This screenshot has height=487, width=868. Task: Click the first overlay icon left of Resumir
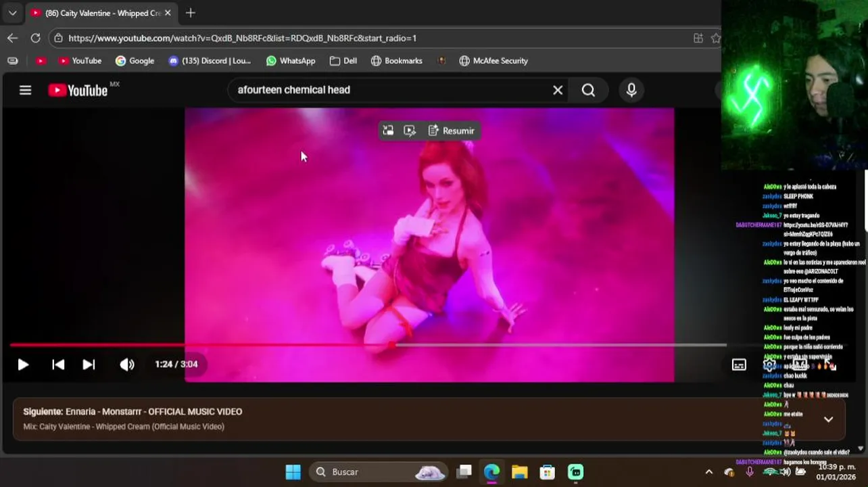click(388, 131)
